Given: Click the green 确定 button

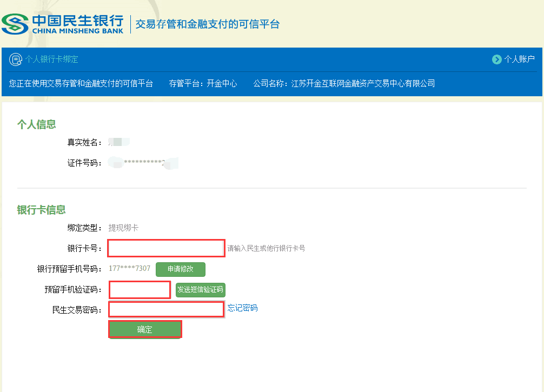Looking at the screenshot, I should [x=145, y=329].
